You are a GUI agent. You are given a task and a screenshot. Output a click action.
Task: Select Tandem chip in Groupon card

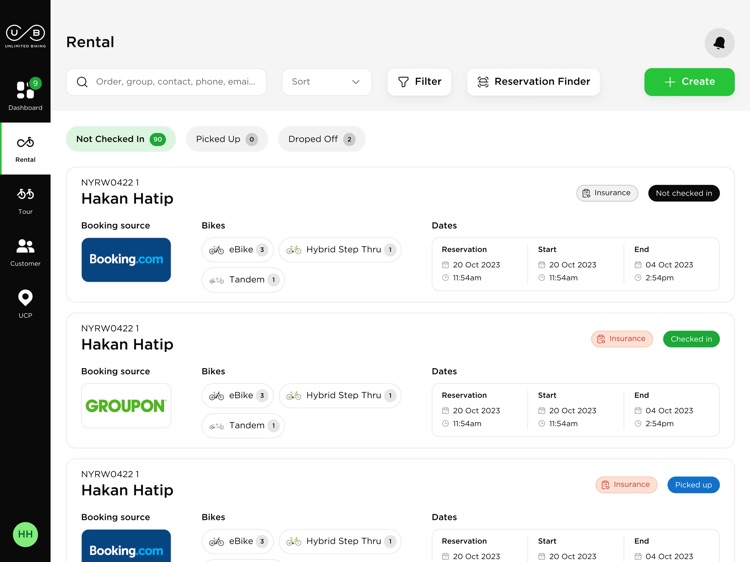click(243, 426)
